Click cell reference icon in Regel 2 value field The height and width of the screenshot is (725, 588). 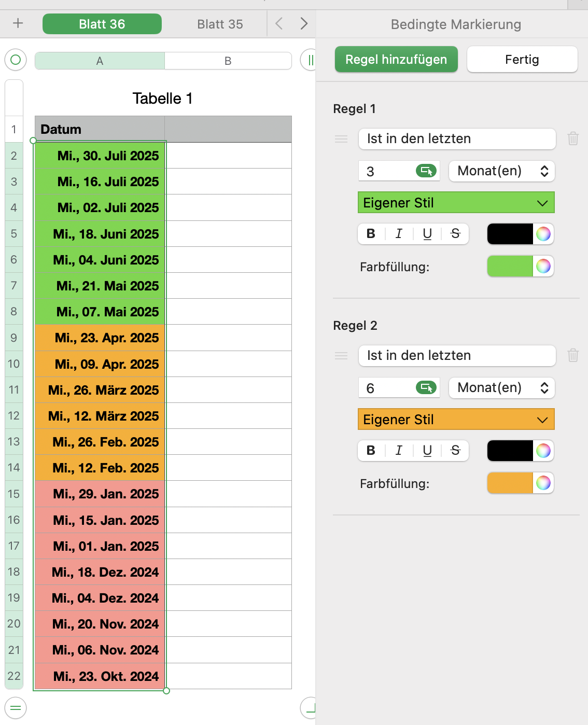pyautogui.click(x=426, y=388)
